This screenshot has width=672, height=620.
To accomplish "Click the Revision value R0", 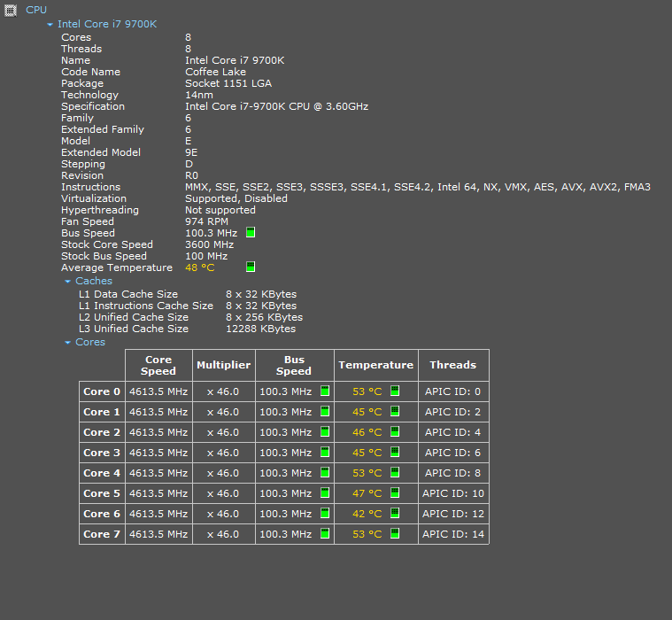I will click(191, 175).
